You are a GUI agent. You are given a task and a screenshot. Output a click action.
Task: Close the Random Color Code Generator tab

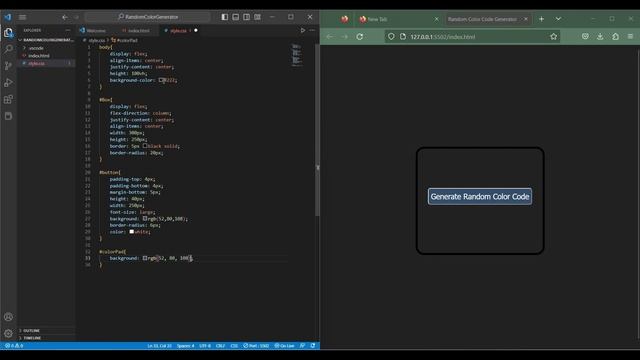click(526, 19)
